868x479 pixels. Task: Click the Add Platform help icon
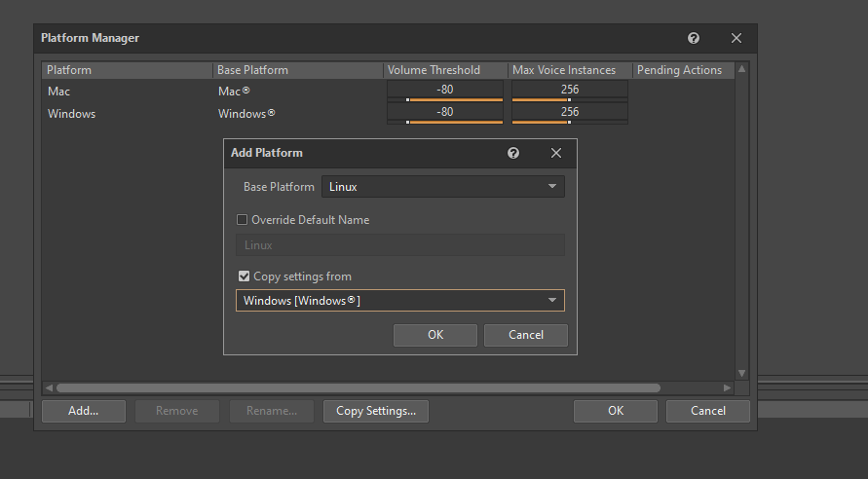(513, 153)
